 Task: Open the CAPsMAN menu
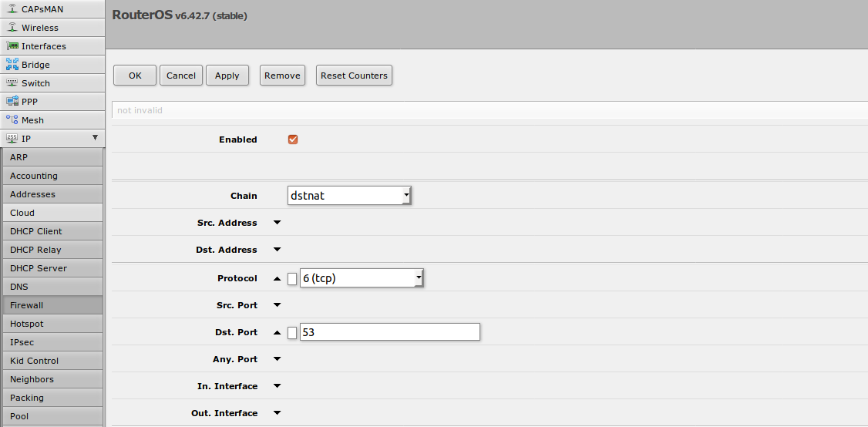(x=52, y=8)
